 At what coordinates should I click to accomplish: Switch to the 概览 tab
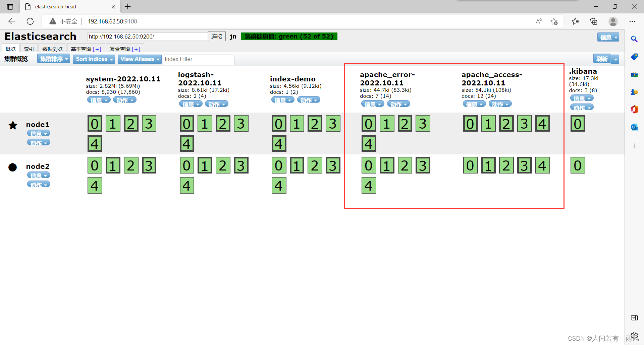(x=10, y=49)
